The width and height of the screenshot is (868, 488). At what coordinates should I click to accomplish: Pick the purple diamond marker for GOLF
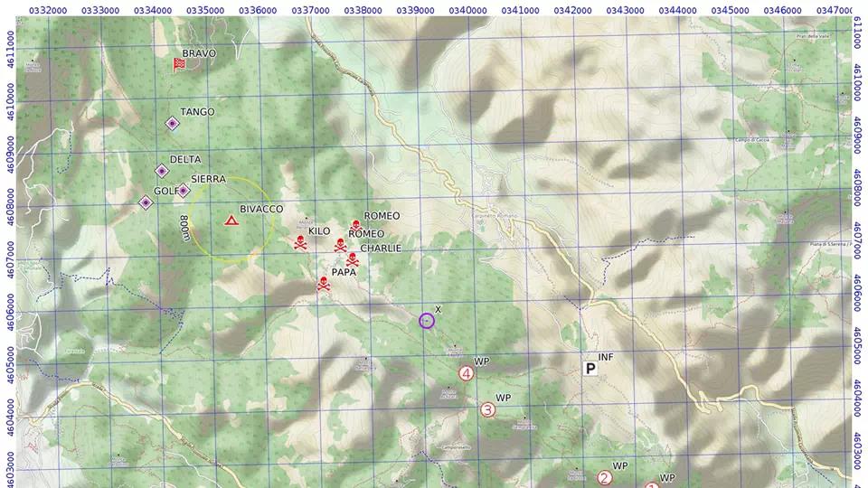point(146,203)
